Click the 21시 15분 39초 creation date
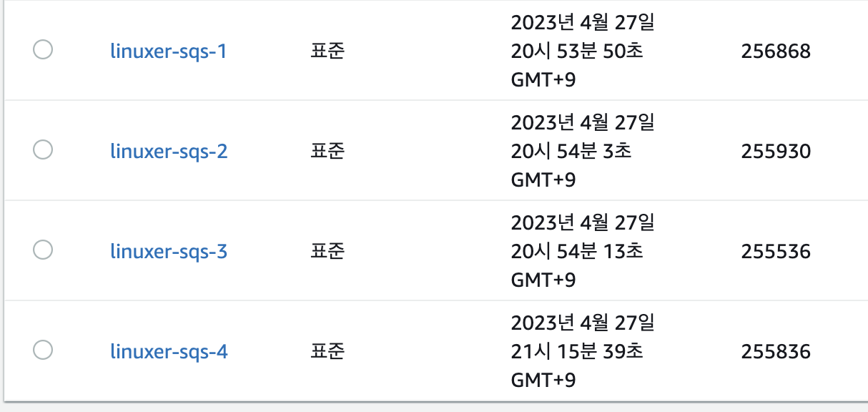The width and height of the screenshot is (868, 412). [576, 352]
